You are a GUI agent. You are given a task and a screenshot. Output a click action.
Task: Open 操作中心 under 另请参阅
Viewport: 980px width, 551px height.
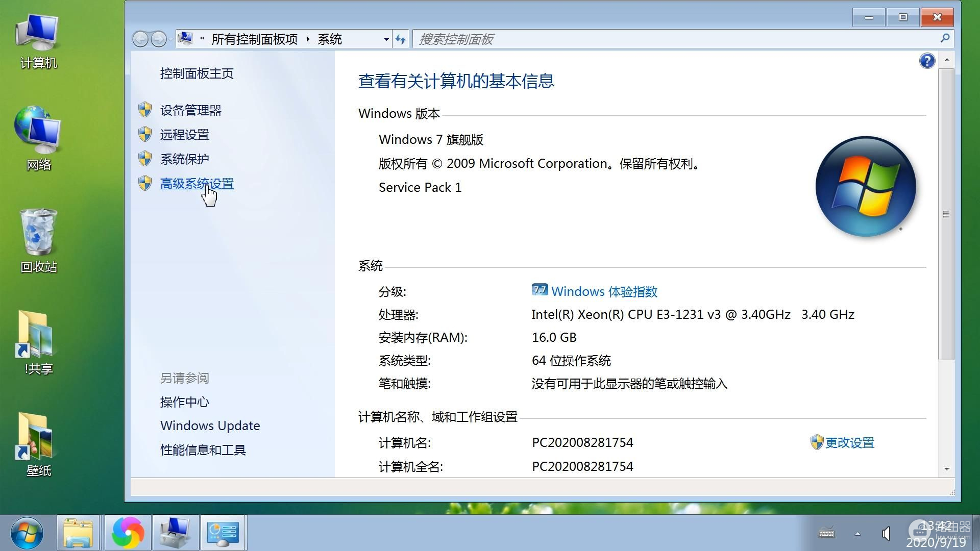184,402
